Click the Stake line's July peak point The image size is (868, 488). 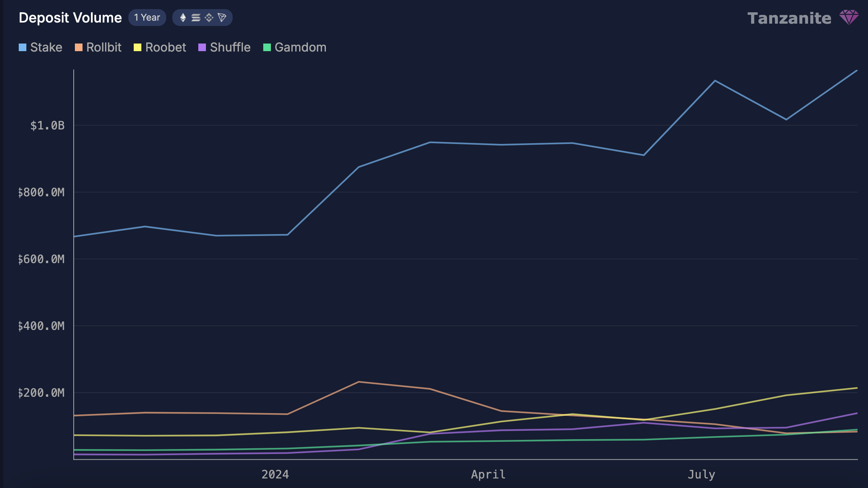click(715, 81)
